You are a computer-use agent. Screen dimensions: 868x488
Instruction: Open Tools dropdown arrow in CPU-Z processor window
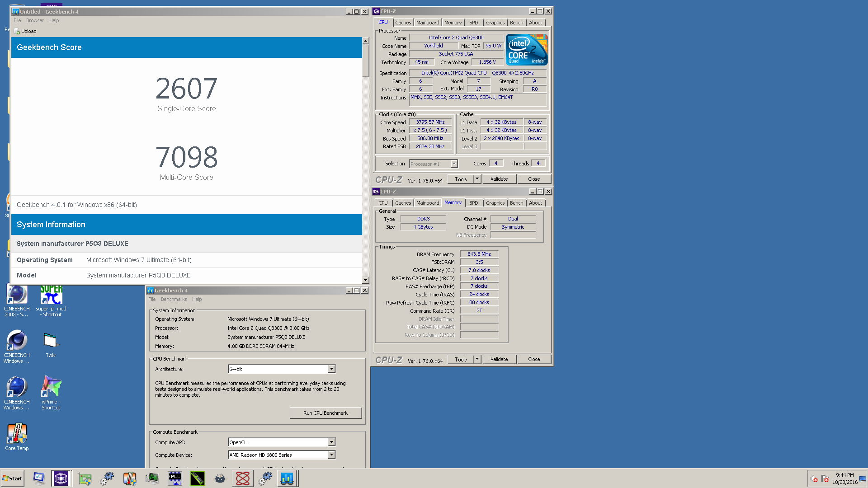click(477, 179)
